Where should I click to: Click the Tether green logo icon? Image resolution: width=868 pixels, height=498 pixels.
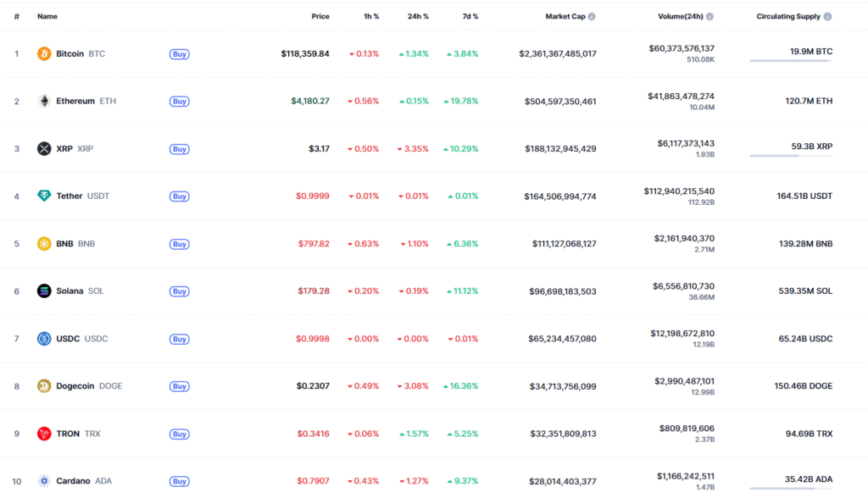click(44, 196)
